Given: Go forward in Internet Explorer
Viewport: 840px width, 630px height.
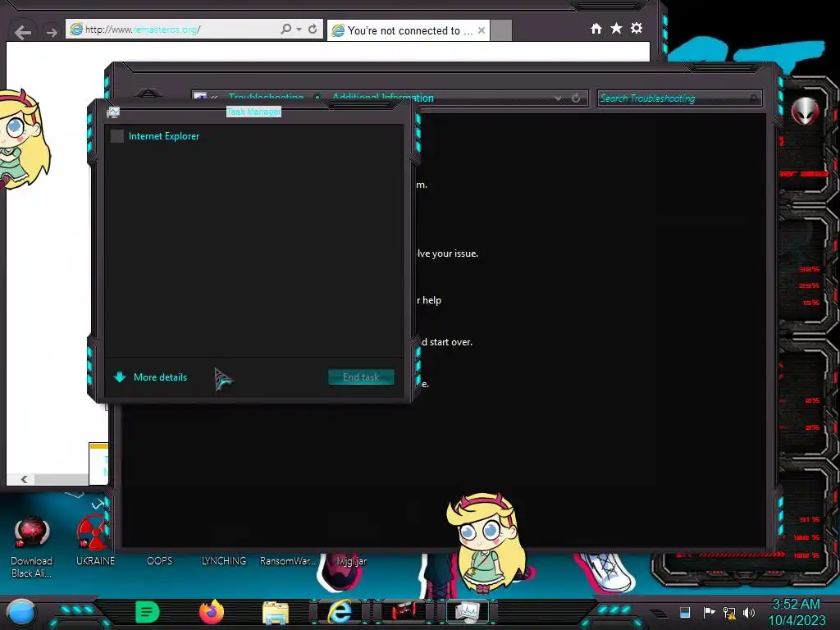Looking at the screenshot, I should pyautogui.click(x=52, y=33).
